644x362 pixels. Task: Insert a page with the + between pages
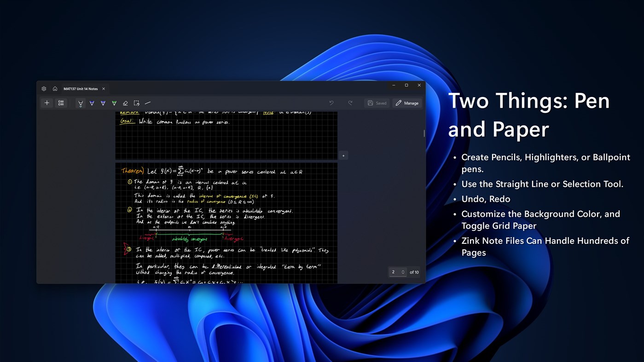point(343,155)
